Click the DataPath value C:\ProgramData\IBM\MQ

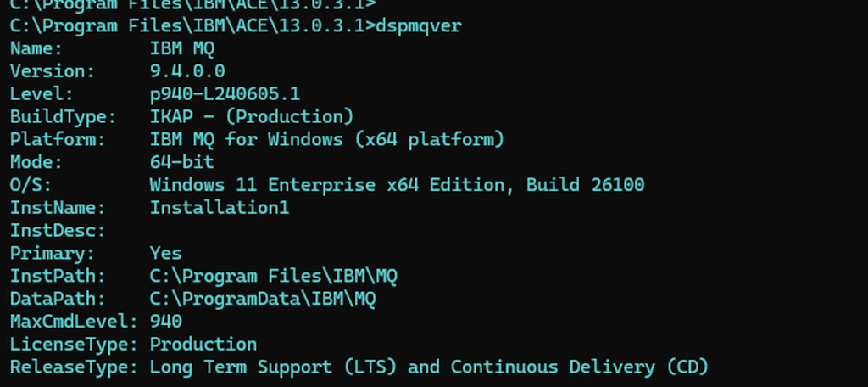click(x=263, y=299)
